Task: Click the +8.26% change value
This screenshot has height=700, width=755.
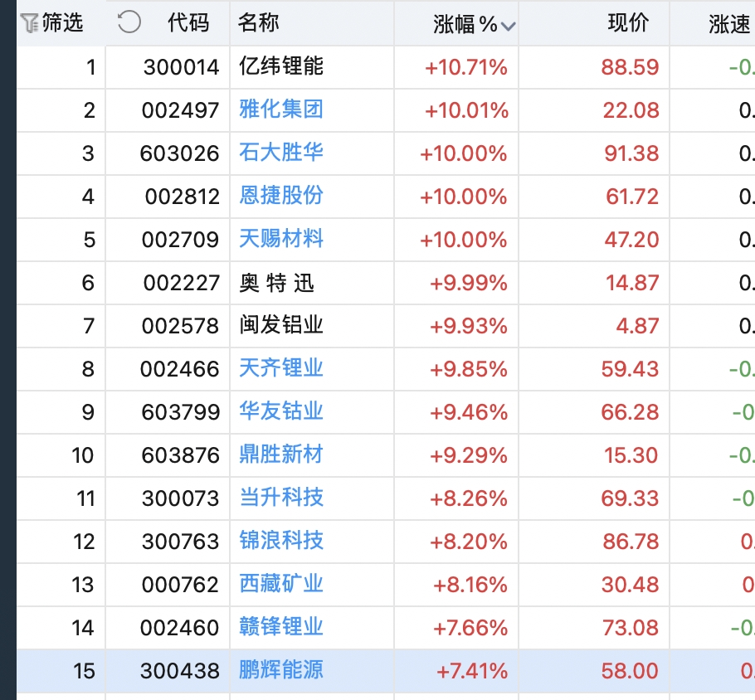Action: pyautogui.click(x=469, y=498)
